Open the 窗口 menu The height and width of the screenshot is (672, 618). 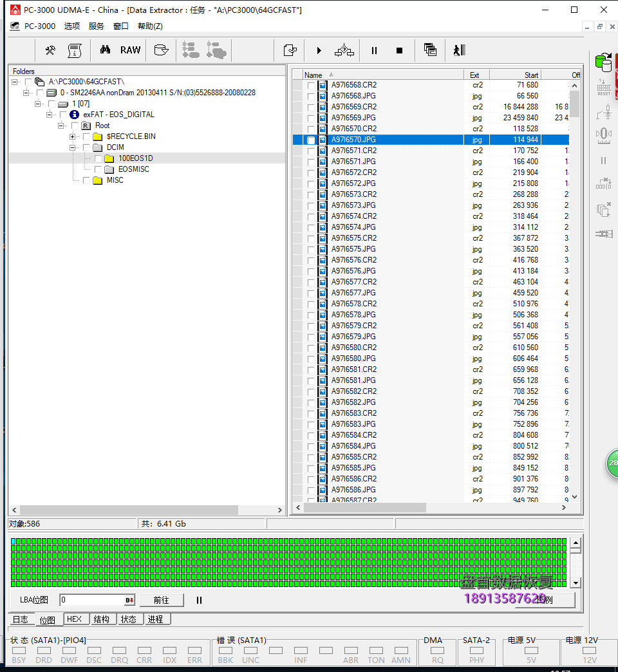pyautogui.click(x=121, y=26)
